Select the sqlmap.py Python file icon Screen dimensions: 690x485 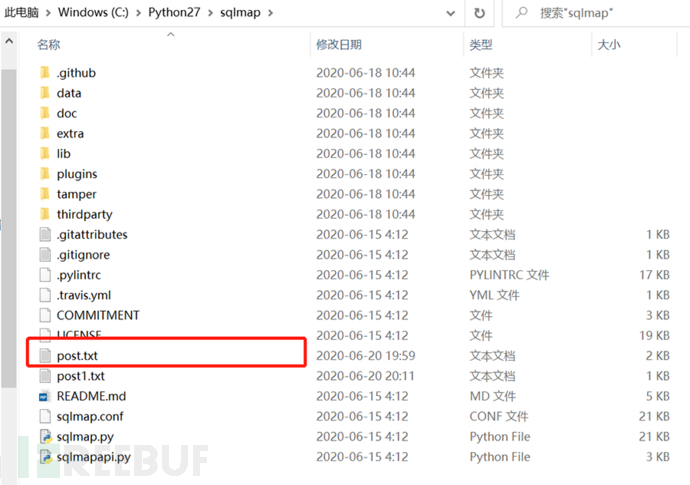[x=46, y=437]
